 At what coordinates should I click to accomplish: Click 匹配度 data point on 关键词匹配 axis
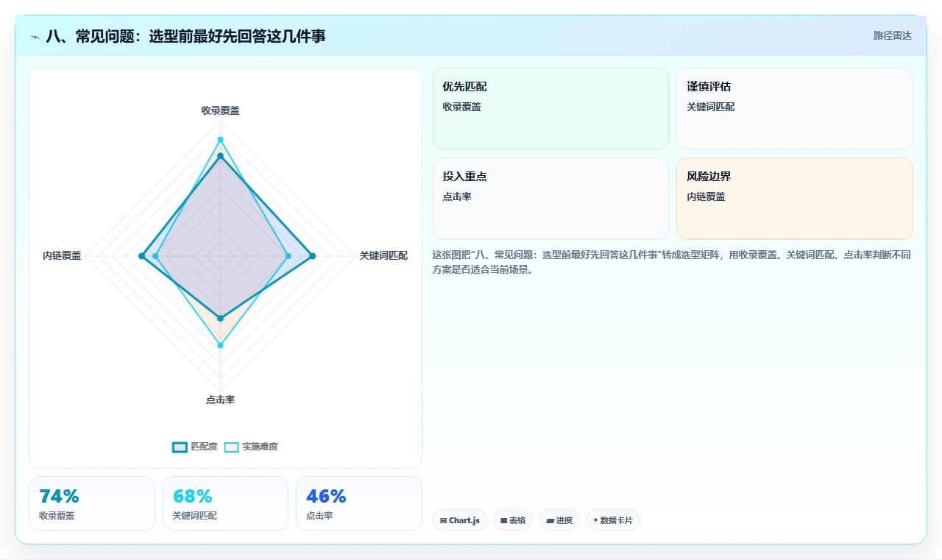click(x=312, y=256)
